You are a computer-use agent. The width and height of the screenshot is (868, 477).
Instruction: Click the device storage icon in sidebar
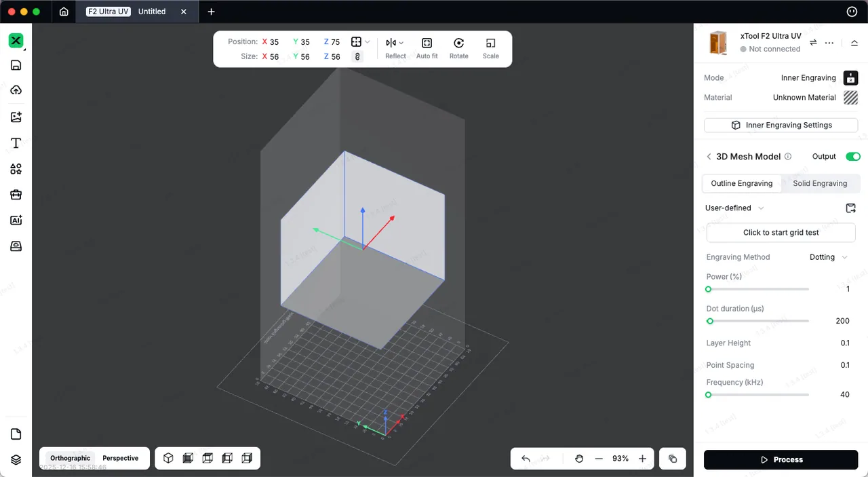coord(16,246)
